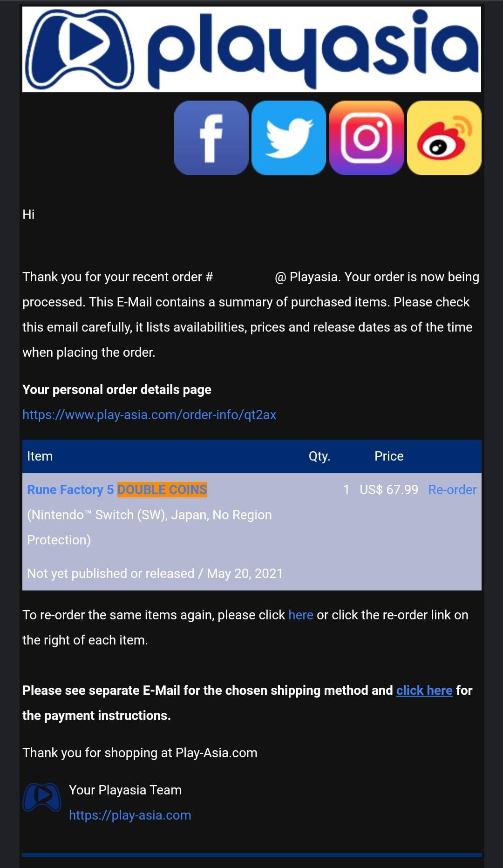Viewport: 503px width, 868px height.
Task: Click the Playasia header logo banner
Action: (251, 49)
